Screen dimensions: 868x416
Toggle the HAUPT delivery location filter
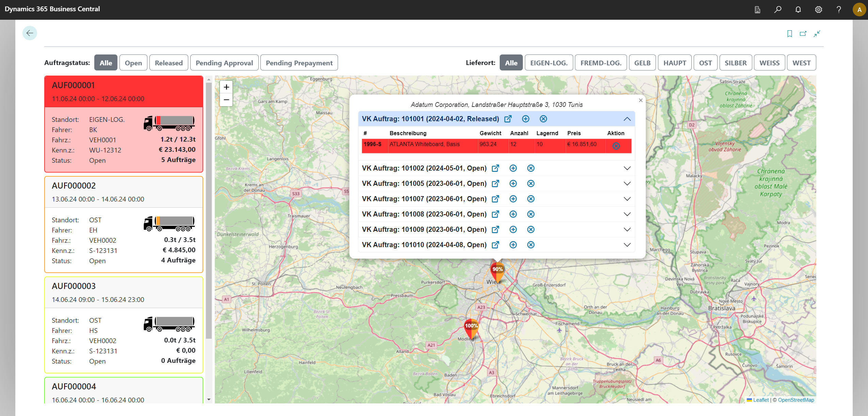pyautogui.click(x=675, y=63)
